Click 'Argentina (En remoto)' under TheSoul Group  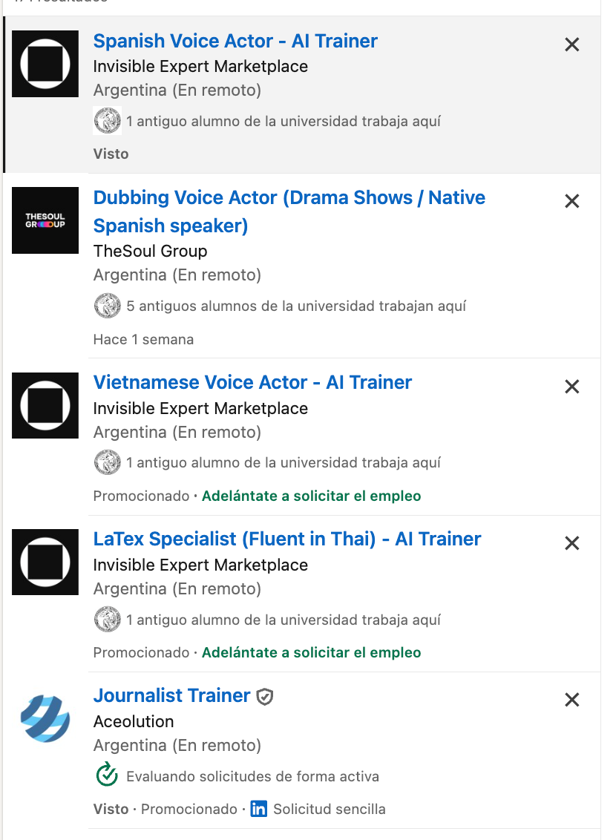click(177, 275)
